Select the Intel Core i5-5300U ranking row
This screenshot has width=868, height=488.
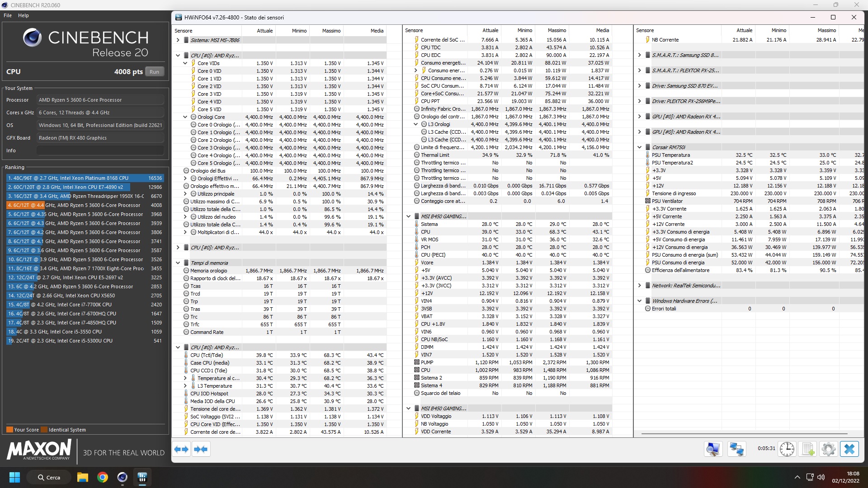coord(85,341)
